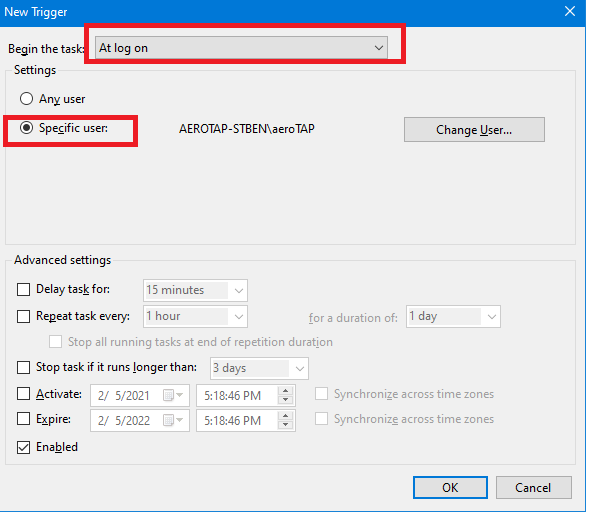Decrease Expire time with down spinner arrow

pyautogui.click(x=286, y=425)
